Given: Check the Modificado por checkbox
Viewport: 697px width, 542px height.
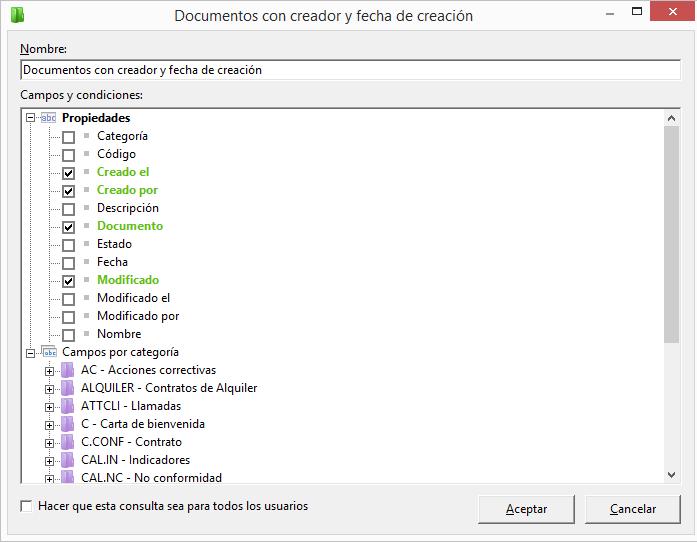Looking at the screenshot, I should tap(68, 317).
